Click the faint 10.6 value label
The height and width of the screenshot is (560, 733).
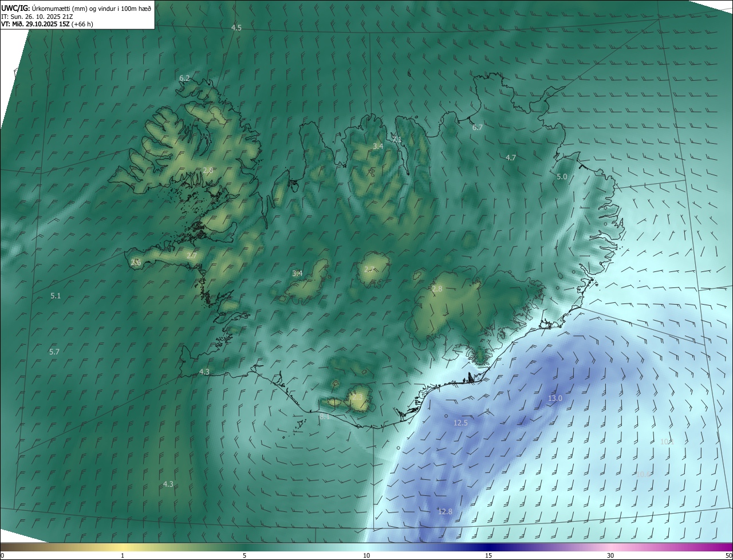pos(644,474)
